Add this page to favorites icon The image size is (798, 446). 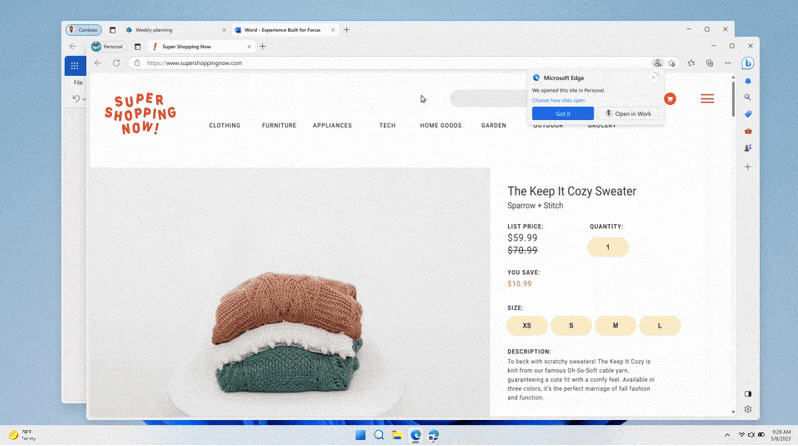click(x=672, y=63)
